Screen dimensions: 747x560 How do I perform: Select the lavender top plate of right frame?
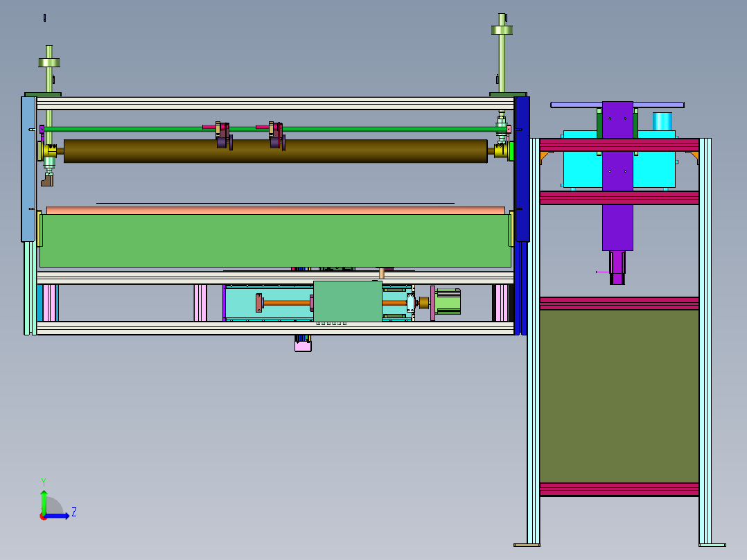tap(617, 105)
